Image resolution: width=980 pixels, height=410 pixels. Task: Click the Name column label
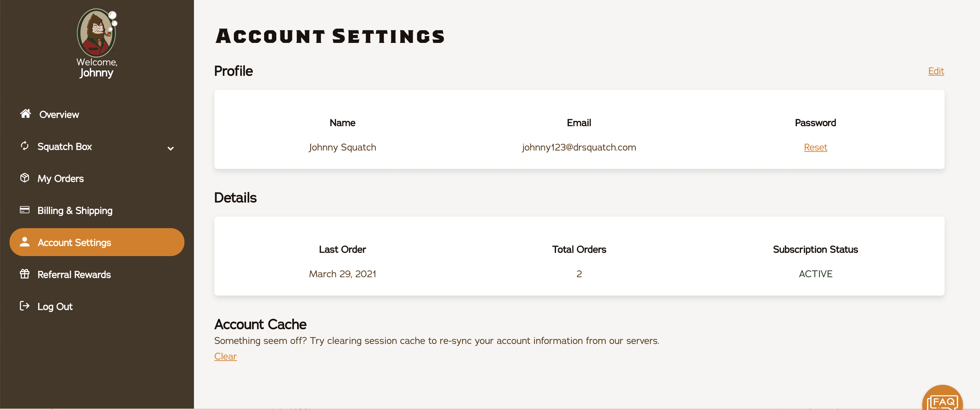point(342,123)
